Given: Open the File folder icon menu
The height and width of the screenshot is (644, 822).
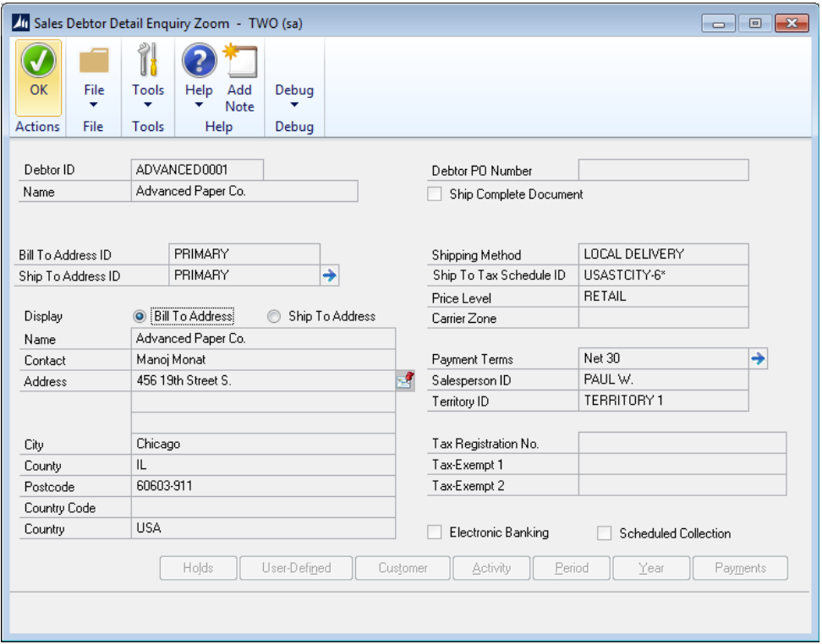Looking at the screenshot, I should pyautogui.click(x=94, y=61).
